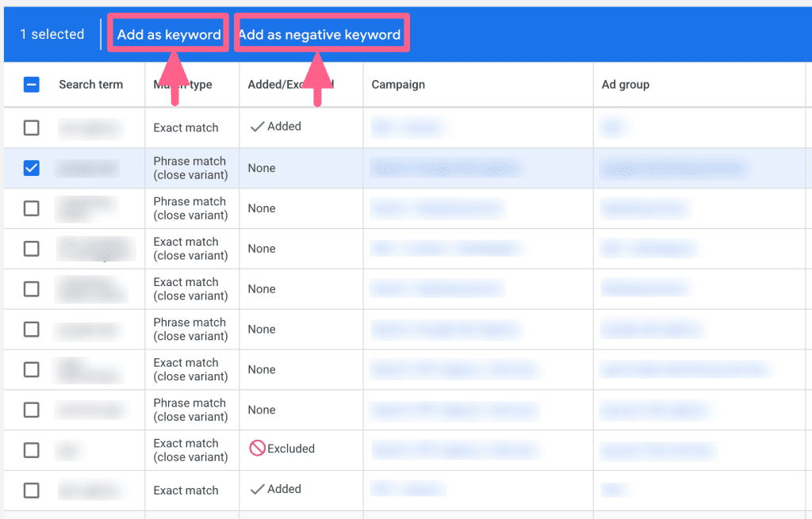Check the third row checkbox
Image resolution: width=812 pixels, height=519 pixels.
[31, 208]
